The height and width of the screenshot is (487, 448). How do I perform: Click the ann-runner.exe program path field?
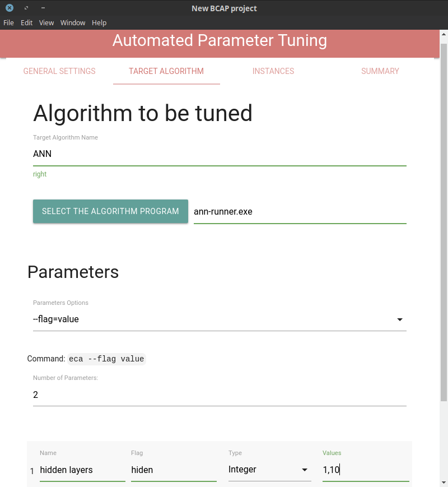point(300,212)
